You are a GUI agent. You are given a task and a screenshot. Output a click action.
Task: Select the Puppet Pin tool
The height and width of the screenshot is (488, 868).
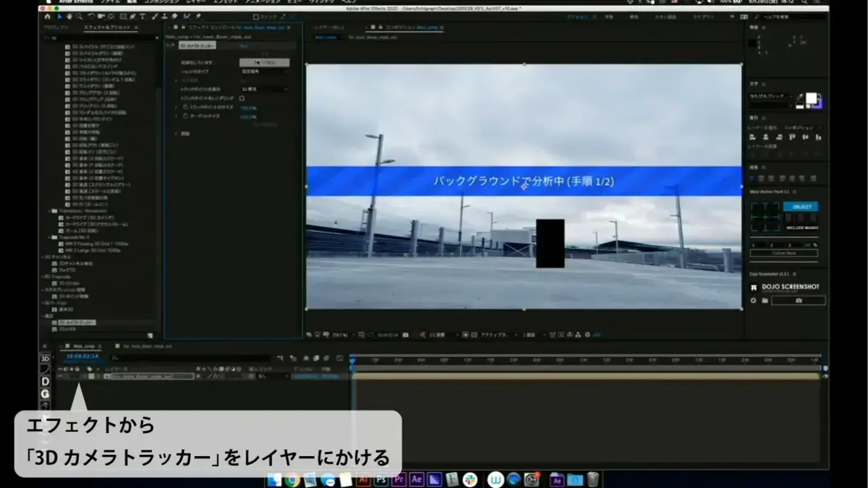coord(198,17)
